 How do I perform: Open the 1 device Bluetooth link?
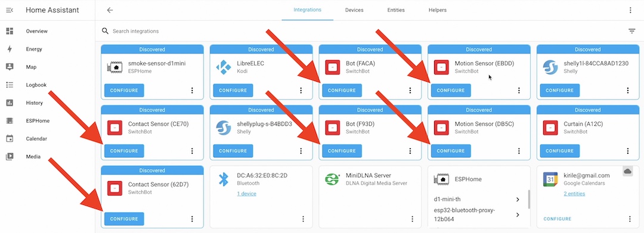coord(246,194)
